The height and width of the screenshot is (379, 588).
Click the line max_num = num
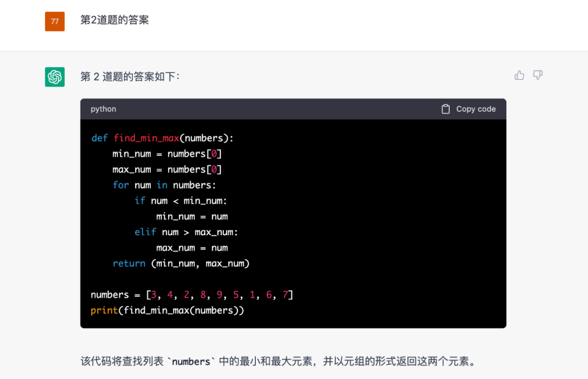pos(192,248)
